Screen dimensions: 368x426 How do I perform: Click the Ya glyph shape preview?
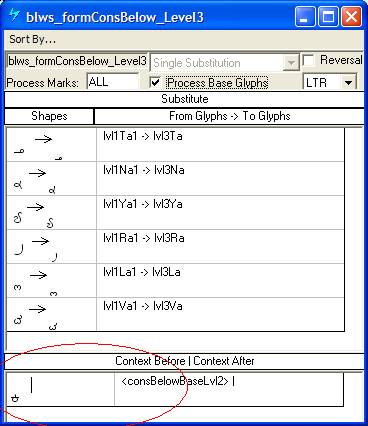pyautogui.click(x=52, y=213)
